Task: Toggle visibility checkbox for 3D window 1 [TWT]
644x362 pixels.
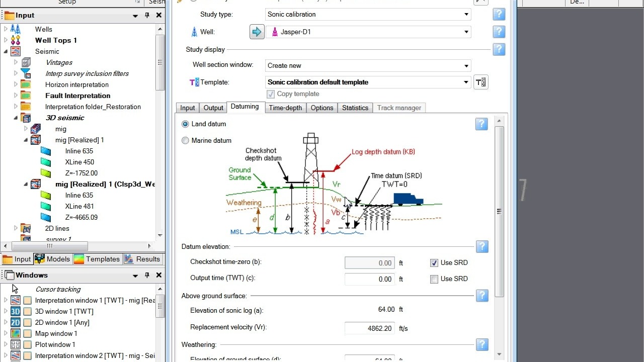Action: (27, 311)
